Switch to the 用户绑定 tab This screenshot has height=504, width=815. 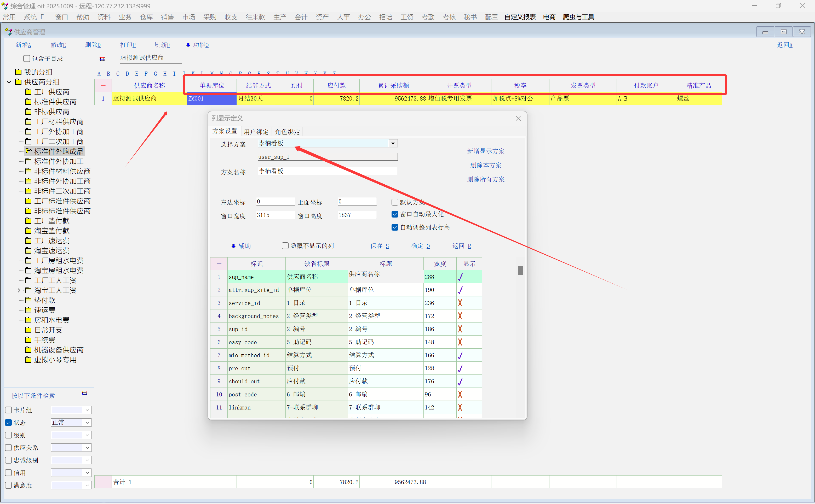click(256, 132)
